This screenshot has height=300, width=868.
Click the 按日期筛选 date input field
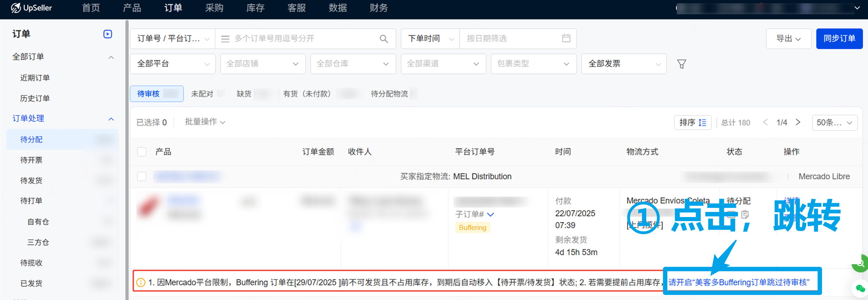(518, 39)
